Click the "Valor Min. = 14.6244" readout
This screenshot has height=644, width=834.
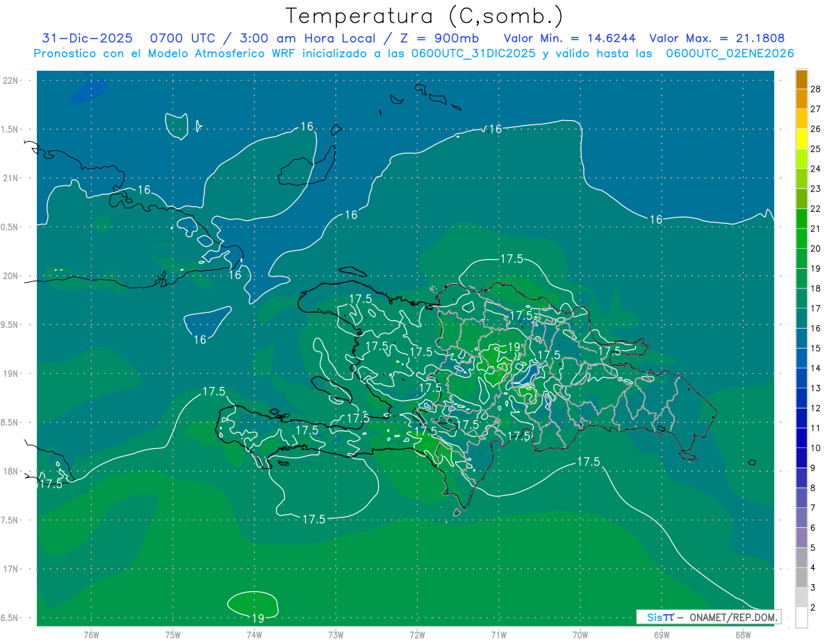click(569, 38)
